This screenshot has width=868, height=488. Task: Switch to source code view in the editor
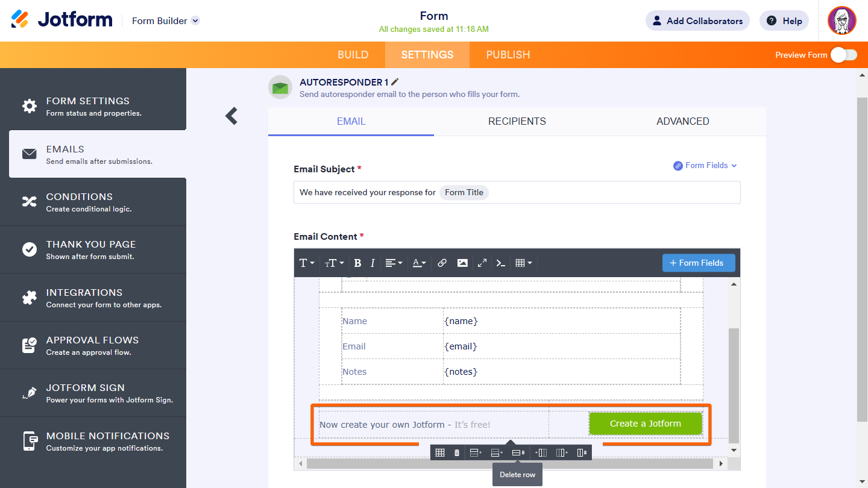coord(500,263)
